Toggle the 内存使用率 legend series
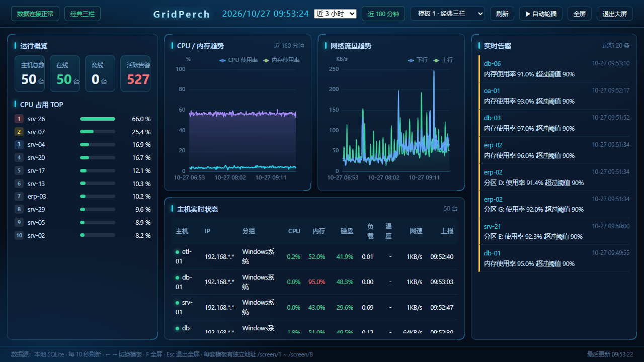Image resolution: width=644 pixels, height=362 pixels. point(281,60)
